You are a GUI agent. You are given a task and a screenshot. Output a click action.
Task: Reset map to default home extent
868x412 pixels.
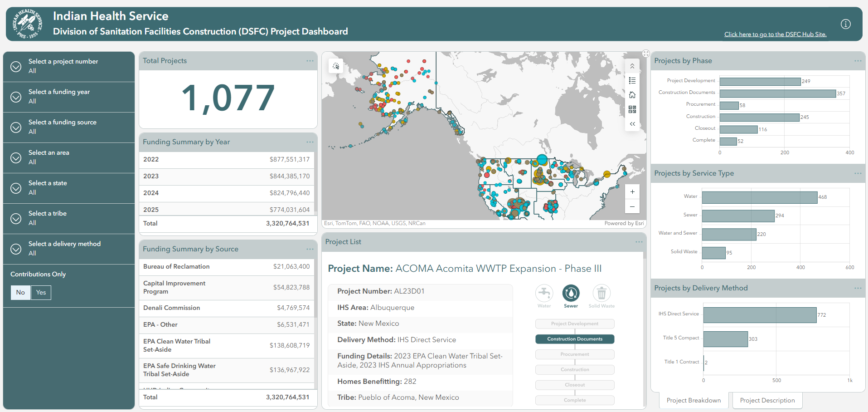pos(632,95)
